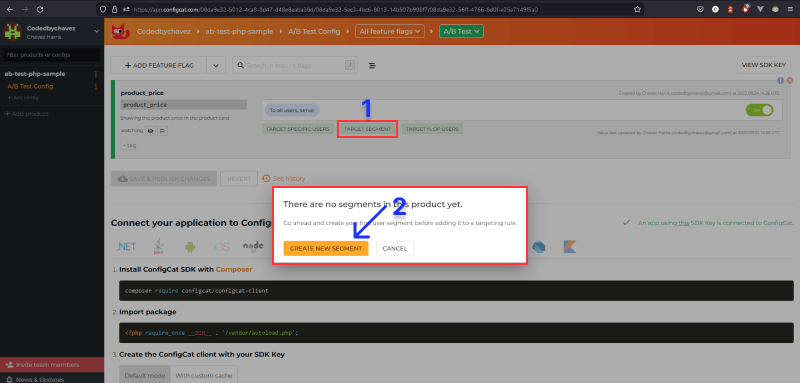The width and height of the screenshot is (800, 383).
Task: Open the browser hamburger menu
Action: click(x=790, y=9)
